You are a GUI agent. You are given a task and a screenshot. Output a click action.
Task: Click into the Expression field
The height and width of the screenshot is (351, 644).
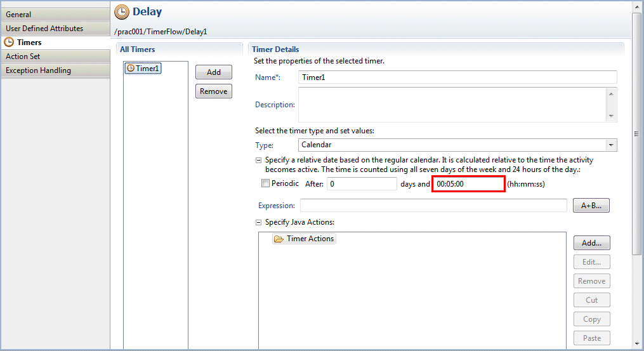(x=433, y=206)
